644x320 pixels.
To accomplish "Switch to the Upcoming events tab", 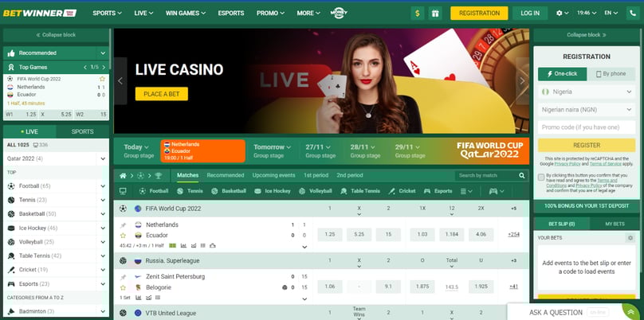I will click(273, 176).
